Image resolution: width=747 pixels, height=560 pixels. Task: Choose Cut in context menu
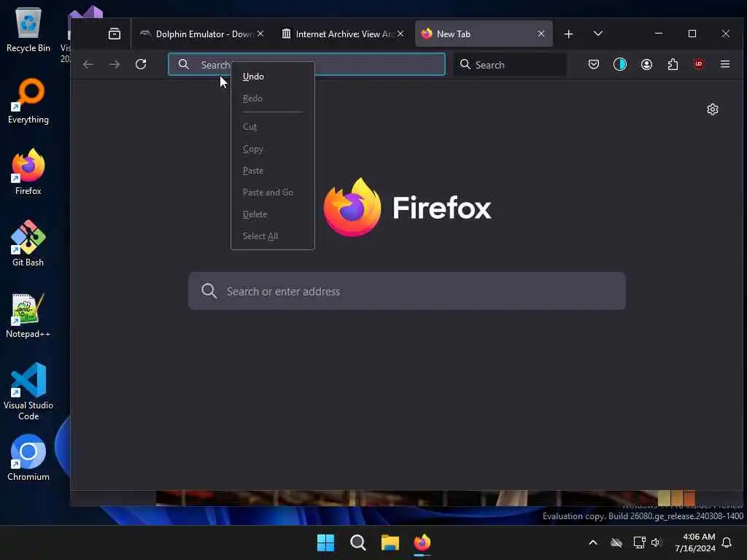pyautogui.click(x=273, y=127)
